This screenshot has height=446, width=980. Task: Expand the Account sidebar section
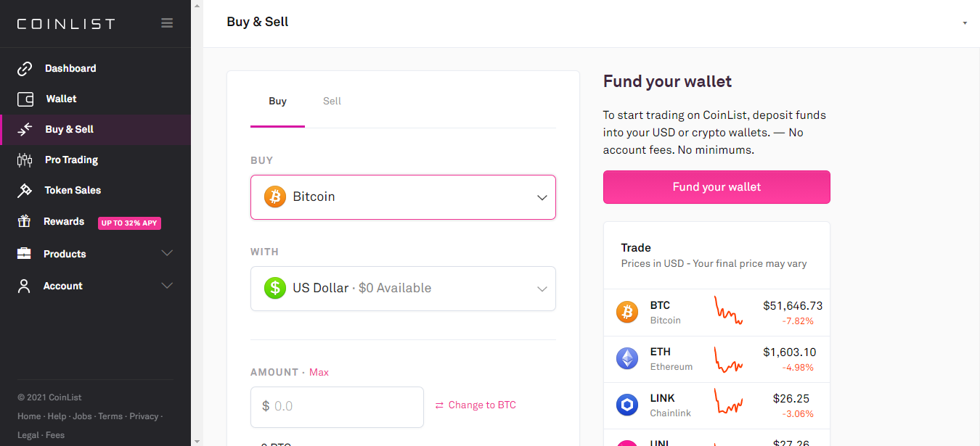(x=167, y=286)
